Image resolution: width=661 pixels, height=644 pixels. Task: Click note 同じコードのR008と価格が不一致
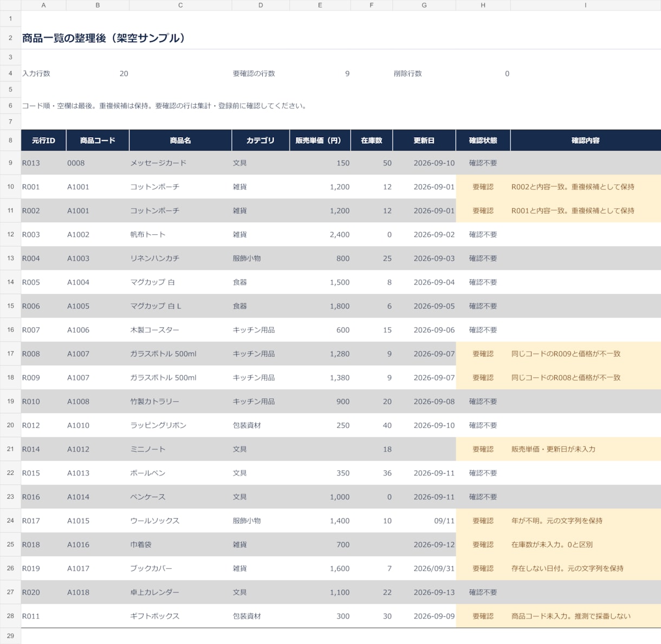[566, 378]
